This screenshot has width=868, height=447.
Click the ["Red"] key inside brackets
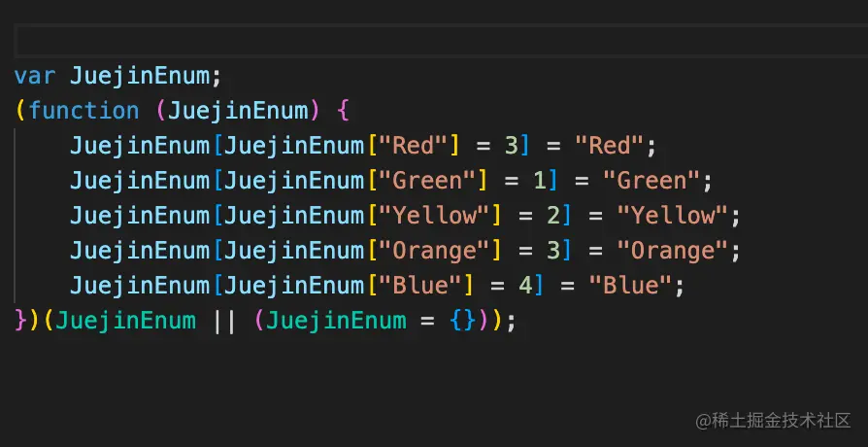point(413,146)
